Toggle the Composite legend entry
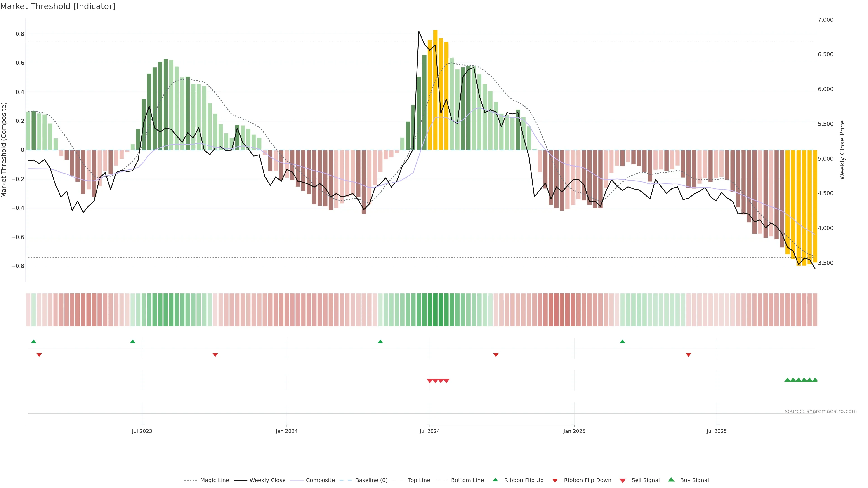The width and height of the screenshot is (868, 488). pyautogui.click(x=320, y=480)
